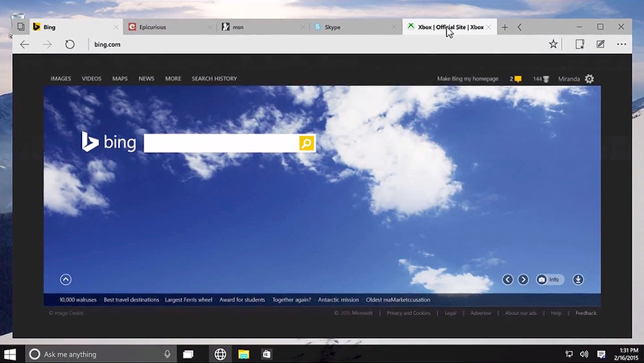Open Antarctic mission headline
Viewport: 644px width, 363px height.
pos(338,299)
